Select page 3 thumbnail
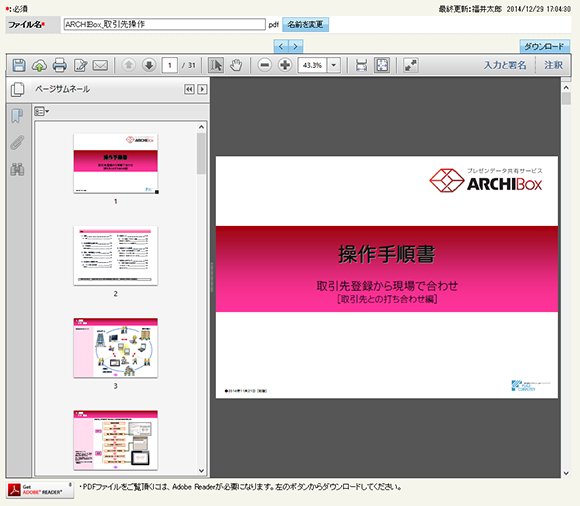Viewport: 580px width, 506px height. coord(116,348)
